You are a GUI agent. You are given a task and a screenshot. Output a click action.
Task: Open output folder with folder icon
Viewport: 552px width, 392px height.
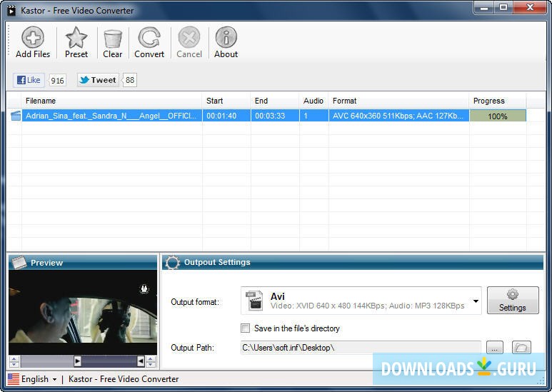tap(521, 348)
